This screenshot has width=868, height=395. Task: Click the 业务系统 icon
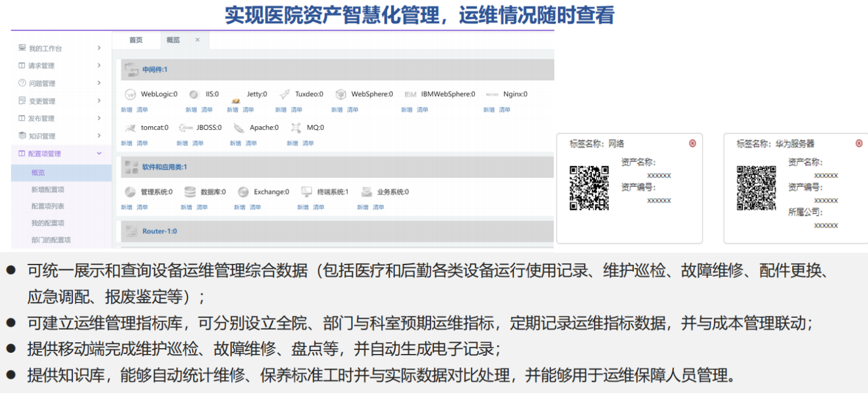point(367,192)
